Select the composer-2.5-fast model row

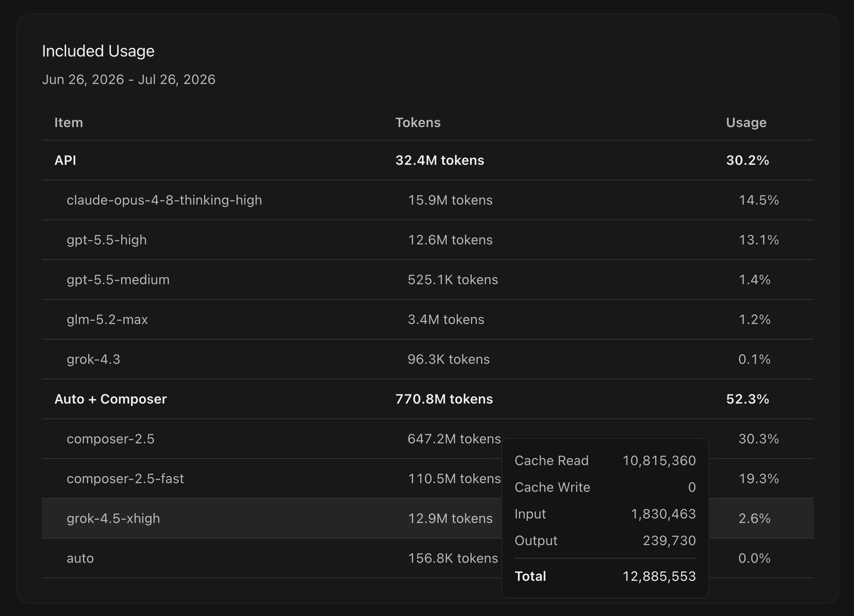[428, 479]
